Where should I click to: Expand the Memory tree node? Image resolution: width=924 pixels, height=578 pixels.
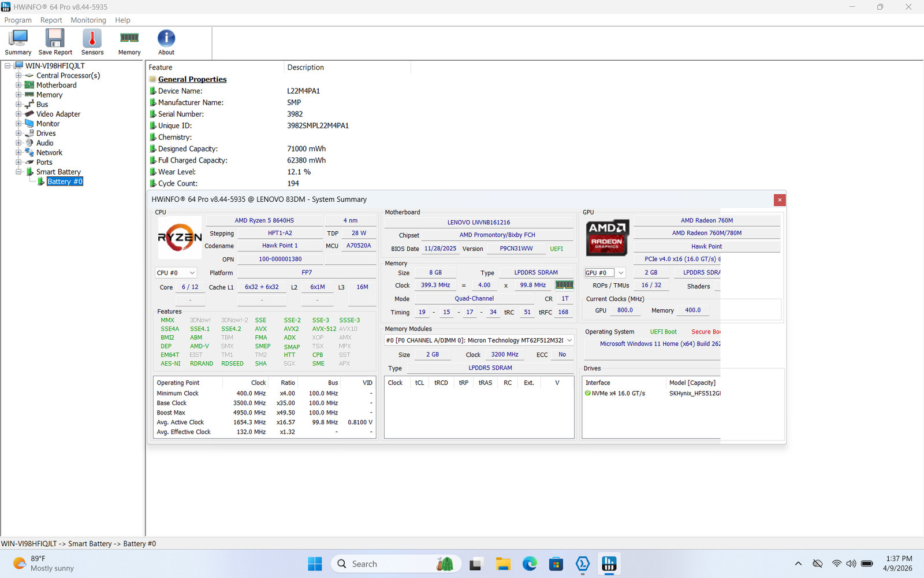point(18,95)
